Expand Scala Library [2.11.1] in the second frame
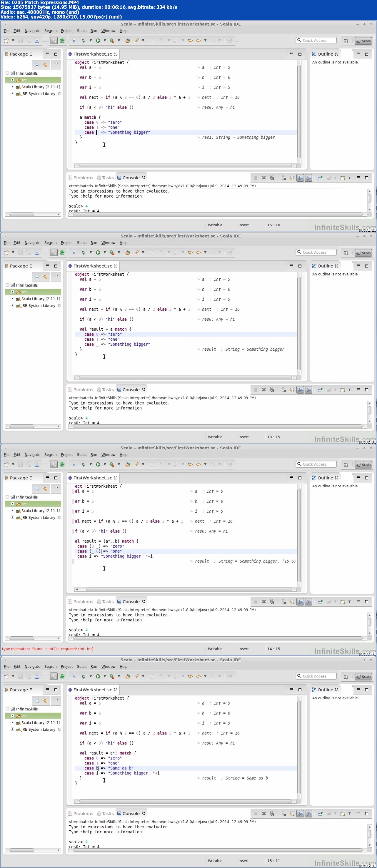 click(12, 299)
